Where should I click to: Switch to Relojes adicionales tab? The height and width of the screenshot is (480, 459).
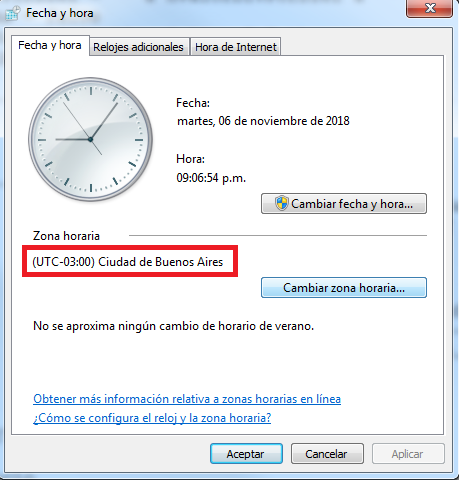[138, 47]
